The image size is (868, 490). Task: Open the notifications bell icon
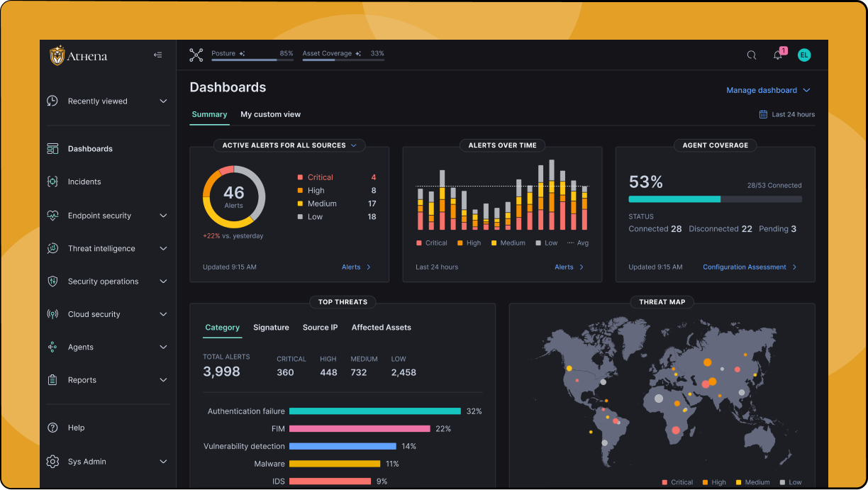click(x=778, y=55)
